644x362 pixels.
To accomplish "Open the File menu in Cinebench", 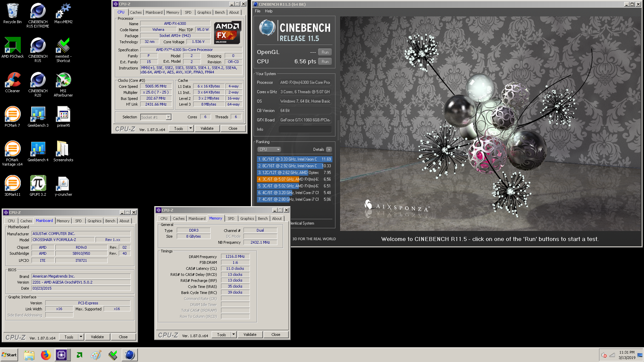I will pyautogui.click(x=258, y=11).
